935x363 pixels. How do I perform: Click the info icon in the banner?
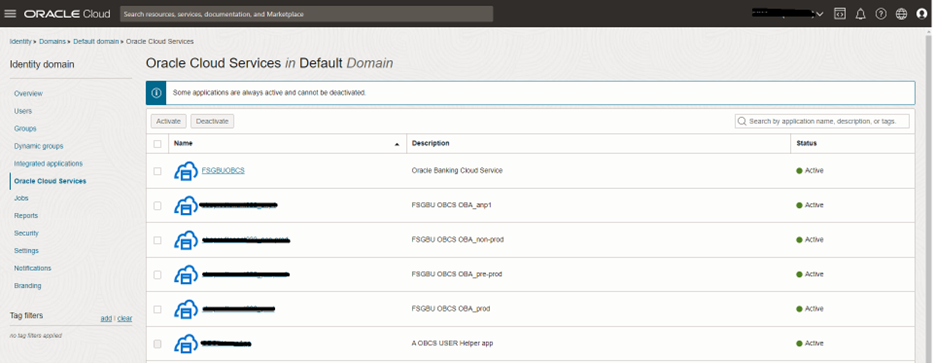coord(156,93)
